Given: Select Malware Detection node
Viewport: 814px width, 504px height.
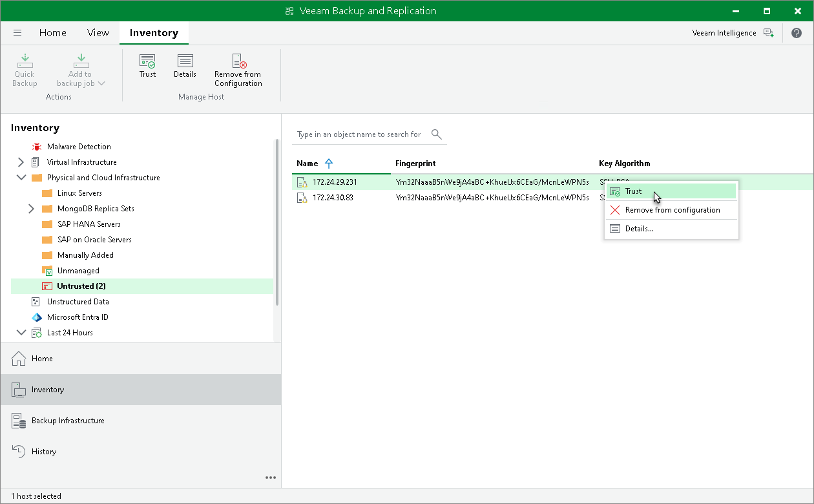Looking at the screenshot, I should [x=79, y=147].
